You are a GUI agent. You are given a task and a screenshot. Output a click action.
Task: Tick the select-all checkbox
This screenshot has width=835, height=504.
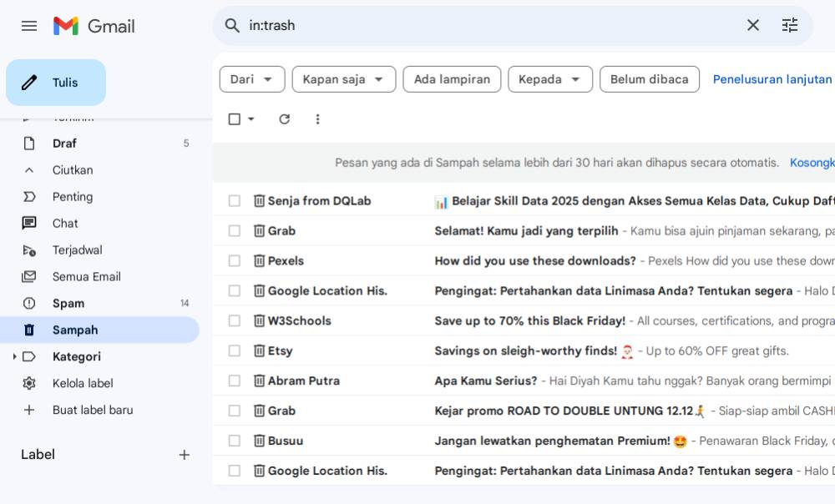tap(235, 119)
